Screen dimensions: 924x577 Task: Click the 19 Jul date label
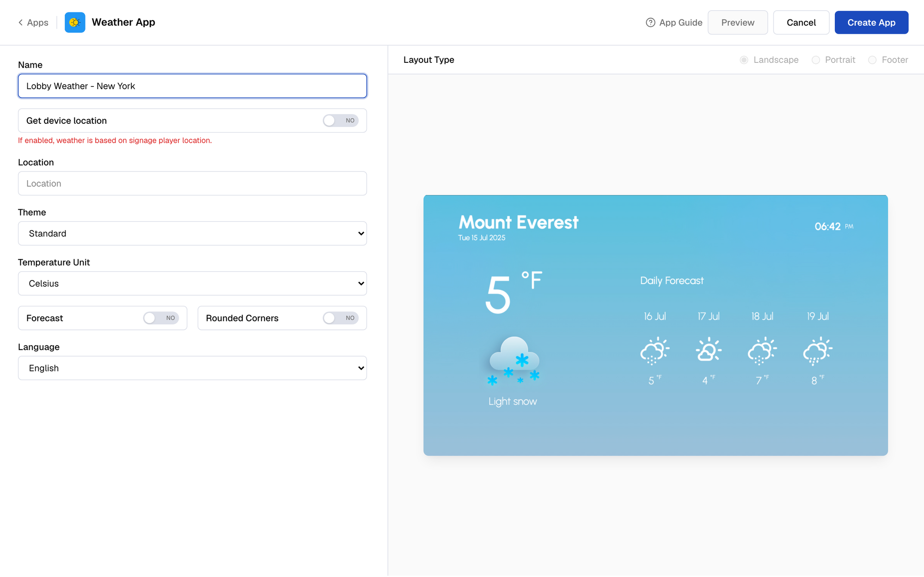(818, 316)
